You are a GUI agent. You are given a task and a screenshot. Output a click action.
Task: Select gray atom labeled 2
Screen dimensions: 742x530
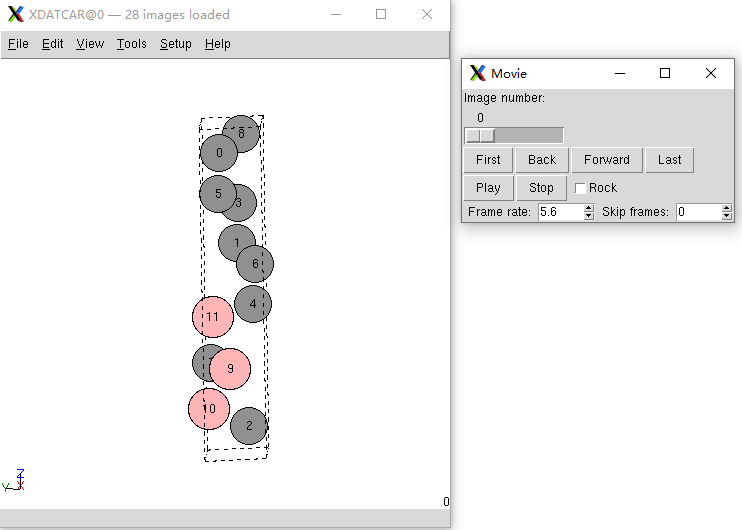click(249, 426)
